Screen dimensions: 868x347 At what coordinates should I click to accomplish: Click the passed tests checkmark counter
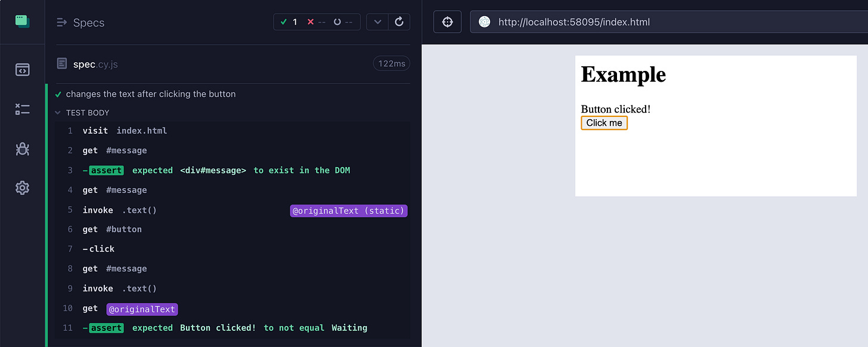point(289,22)
